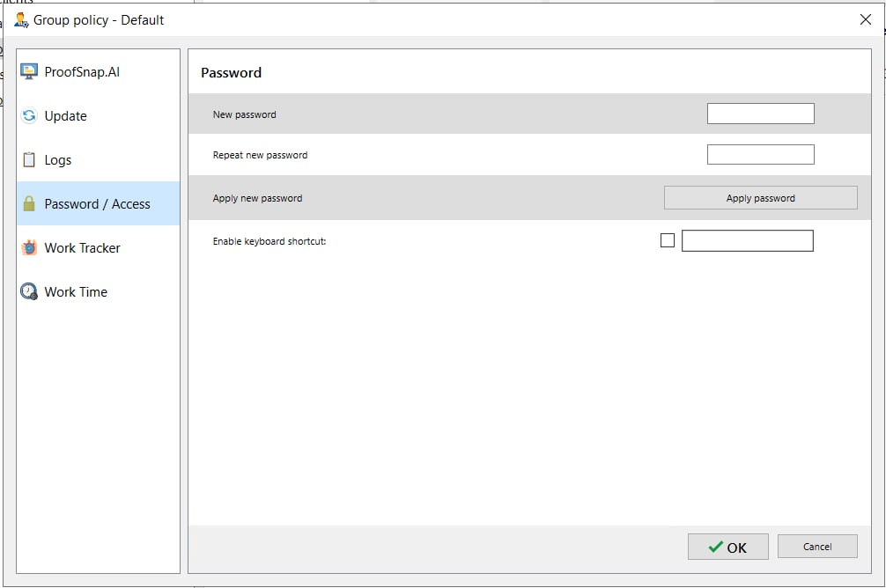
Task: Click the Group policy title bar icon
Action: coord(21,19)
